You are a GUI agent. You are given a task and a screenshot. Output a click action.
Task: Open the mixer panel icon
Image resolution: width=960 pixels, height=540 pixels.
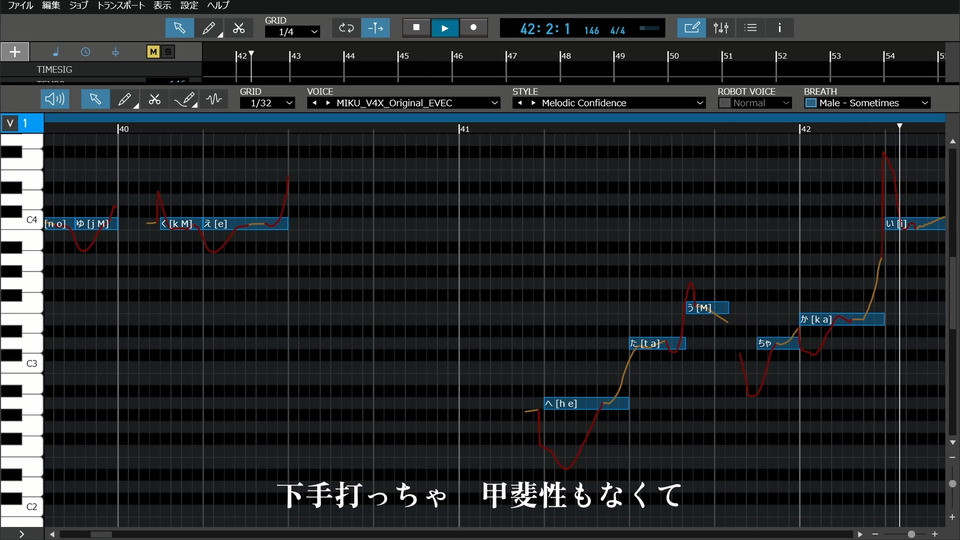point(721,28)
